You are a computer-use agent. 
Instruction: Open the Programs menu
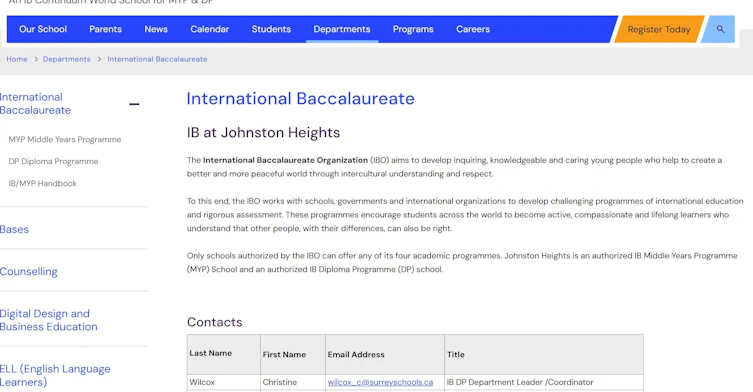(x=413, y=29)
